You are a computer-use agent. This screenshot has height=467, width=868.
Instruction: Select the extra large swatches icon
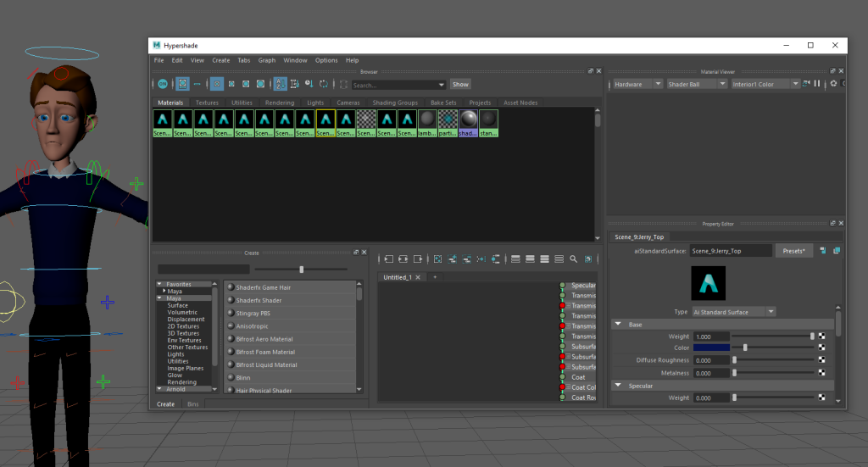260,84
